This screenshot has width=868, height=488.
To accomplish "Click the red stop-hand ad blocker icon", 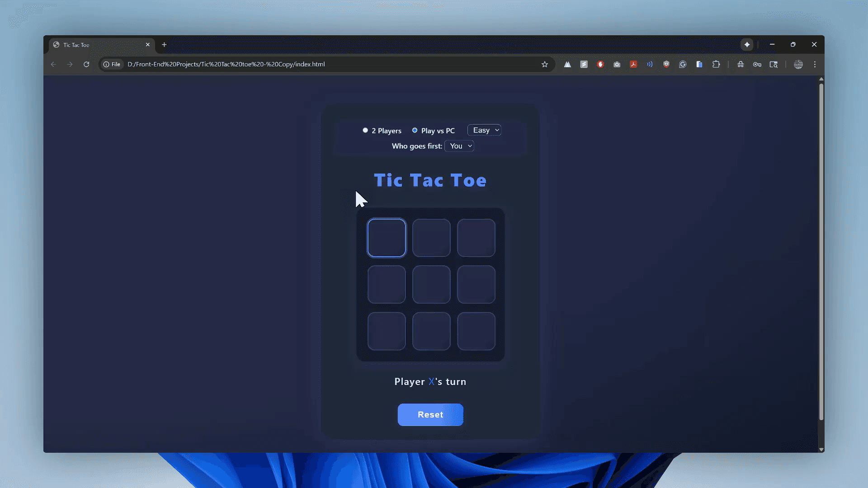I will 600,64.
